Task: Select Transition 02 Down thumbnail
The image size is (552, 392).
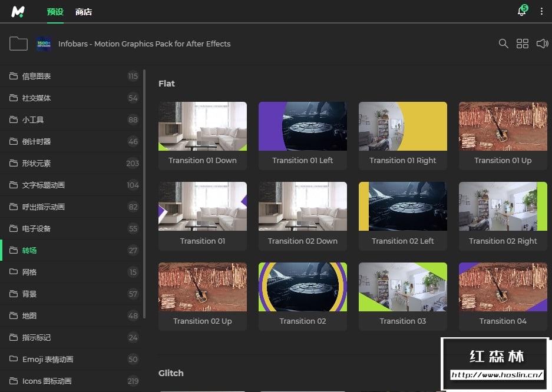Action: (x=302, y=207)
